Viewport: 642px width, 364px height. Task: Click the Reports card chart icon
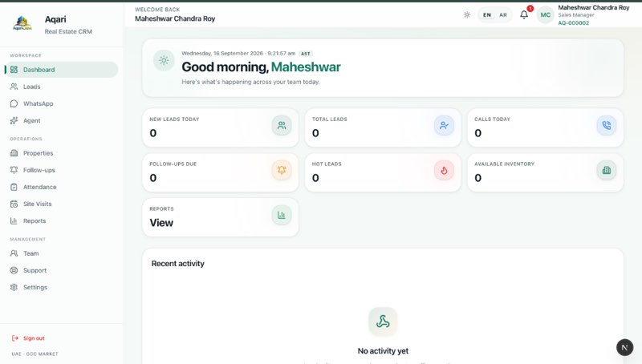coord(282,215)
